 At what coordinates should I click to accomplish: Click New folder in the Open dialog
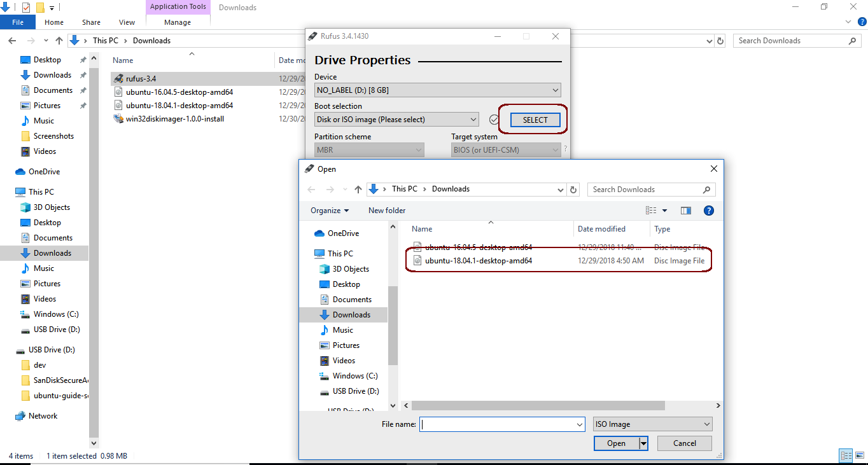(x=387, y=211)
